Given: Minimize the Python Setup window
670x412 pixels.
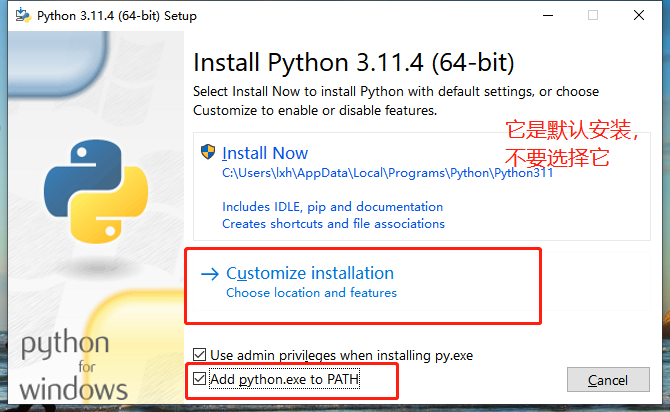Looking at the screenshot, I should click(548, 15).
